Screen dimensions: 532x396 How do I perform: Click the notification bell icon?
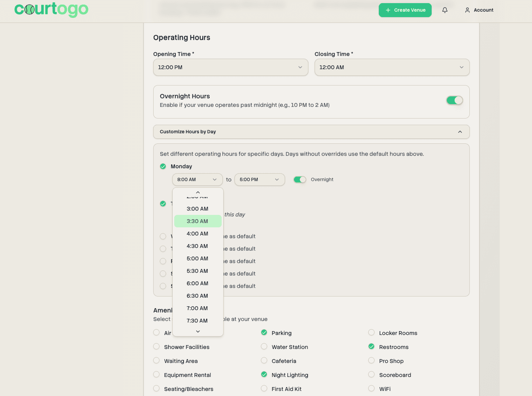[445, 10]
